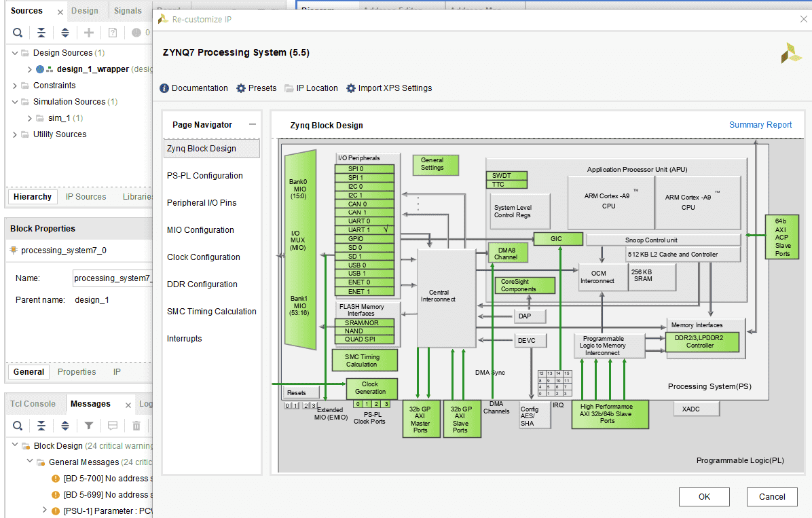Screen dimensions: 812x518
Task: Click the SWDT block in the diagram
Action: (506, 176)
